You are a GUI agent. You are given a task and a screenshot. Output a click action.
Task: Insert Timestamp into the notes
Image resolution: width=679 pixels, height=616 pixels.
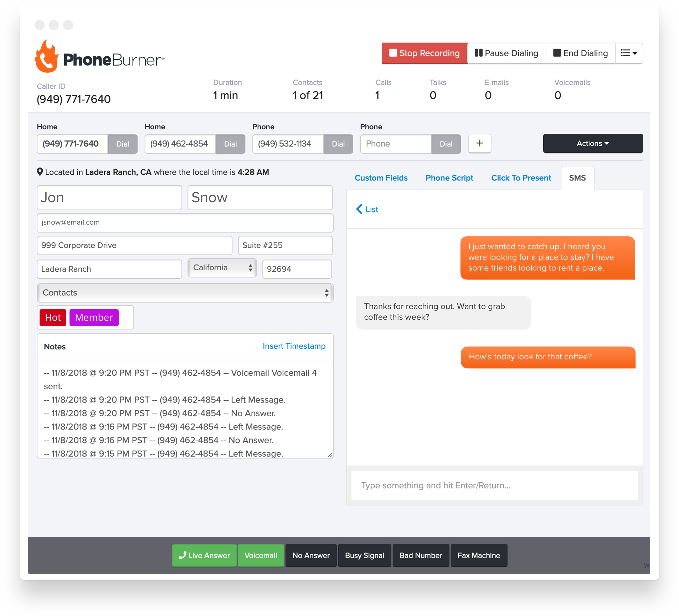pyautogui.click(x=294, y=346)
